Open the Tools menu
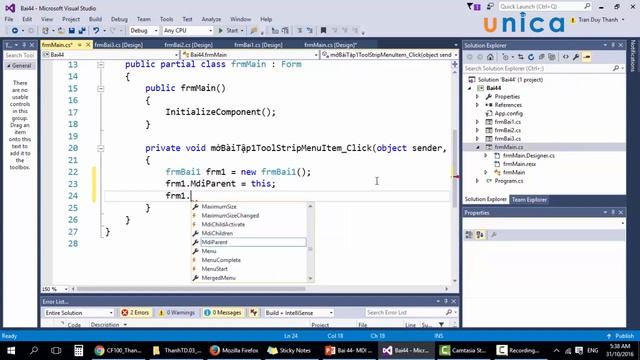Image resolution: width=640 pixels, height=360 pixels. click(166, 19)
